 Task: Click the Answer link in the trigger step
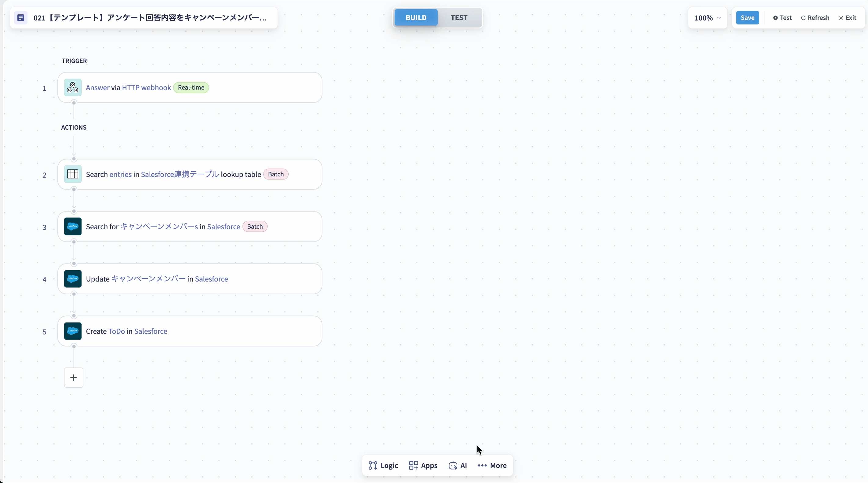98,88
